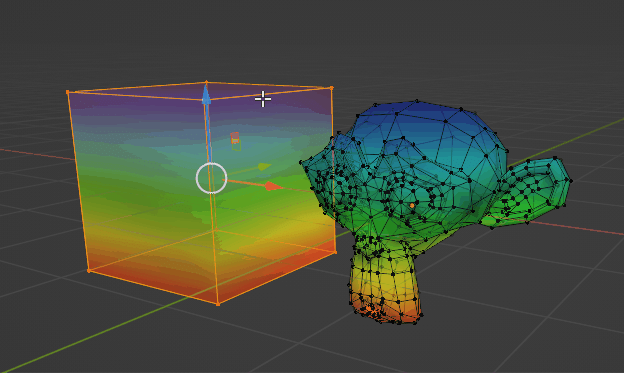The height and width of the screenshot is (373, 624).
Task: Click the white circle of the move gizmo
Action: 211,178
